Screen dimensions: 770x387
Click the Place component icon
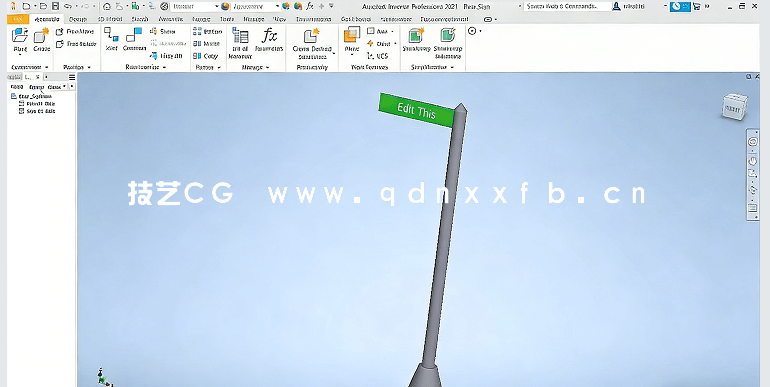pyautogui.click(x=20, y=36)
